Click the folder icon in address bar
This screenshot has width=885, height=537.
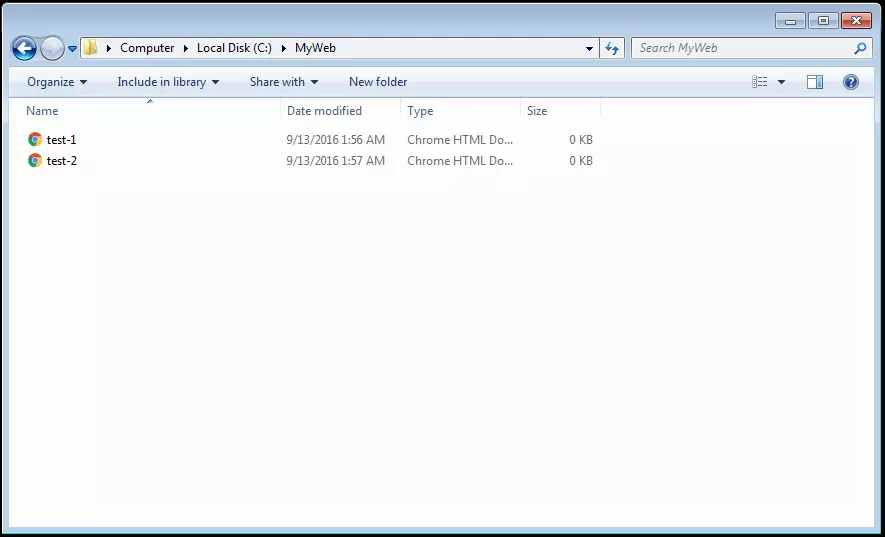point(91,48)
